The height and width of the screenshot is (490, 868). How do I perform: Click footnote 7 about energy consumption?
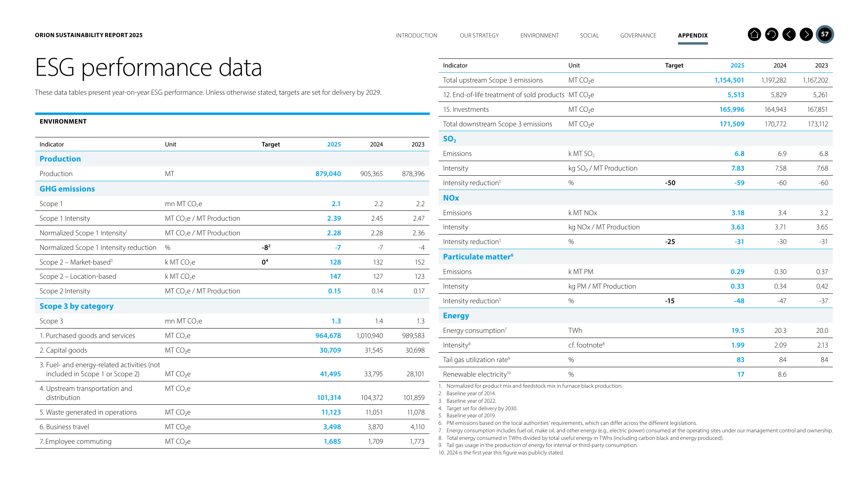tap(635, 430)
